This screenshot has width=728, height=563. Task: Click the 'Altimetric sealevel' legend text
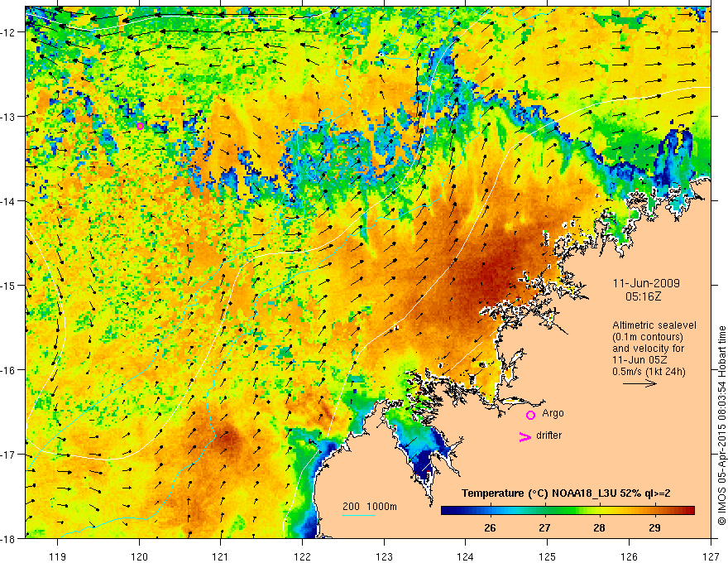654,325
